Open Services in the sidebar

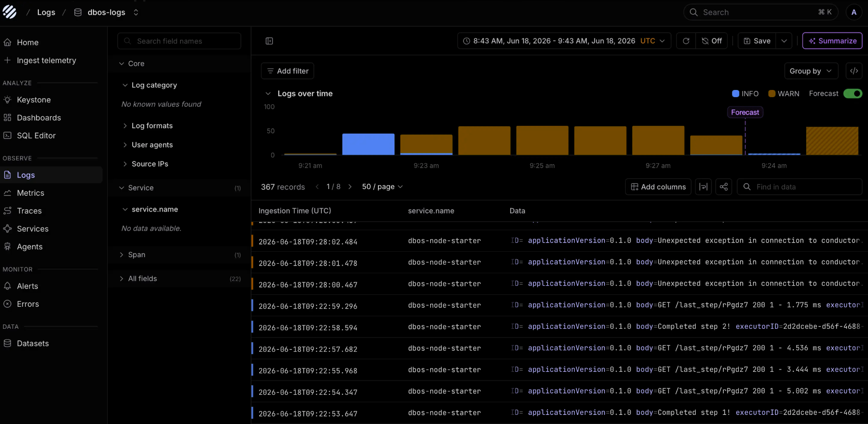click(33, 229)
